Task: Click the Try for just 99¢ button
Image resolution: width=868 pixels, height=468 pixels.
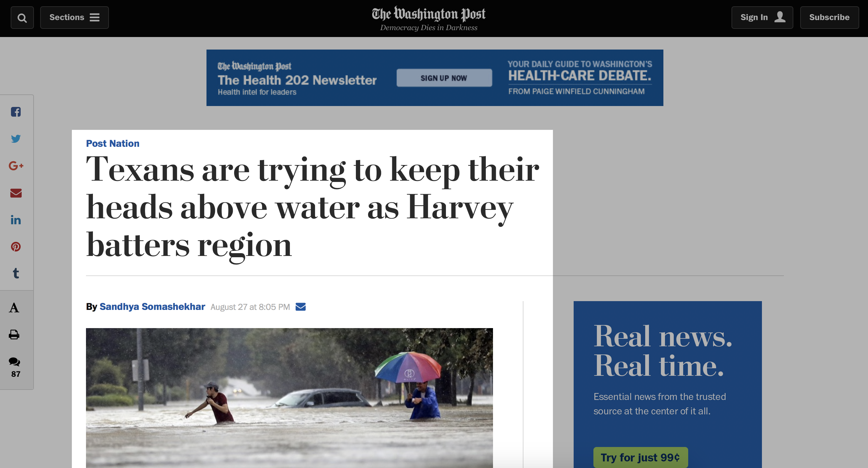Action: [x=640, y=457]
